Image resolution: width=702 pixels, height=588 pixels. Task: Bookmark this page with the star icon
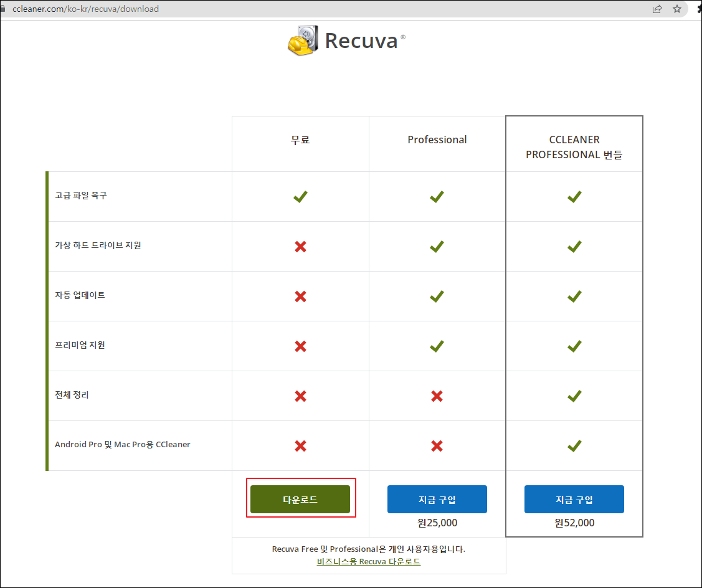pos(677,9)
